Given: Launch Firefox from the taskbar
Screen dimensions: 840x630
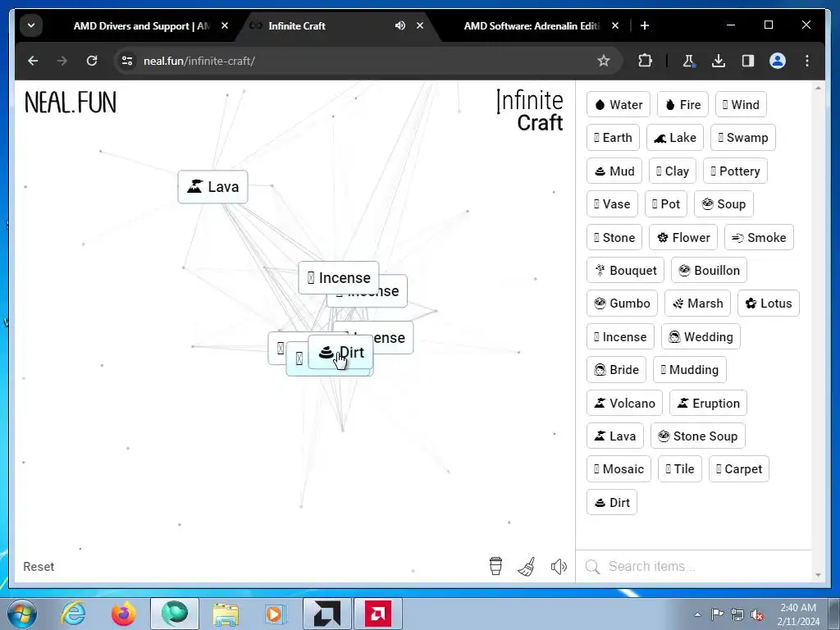Looking at the screenshot, I should click(124, 614).
